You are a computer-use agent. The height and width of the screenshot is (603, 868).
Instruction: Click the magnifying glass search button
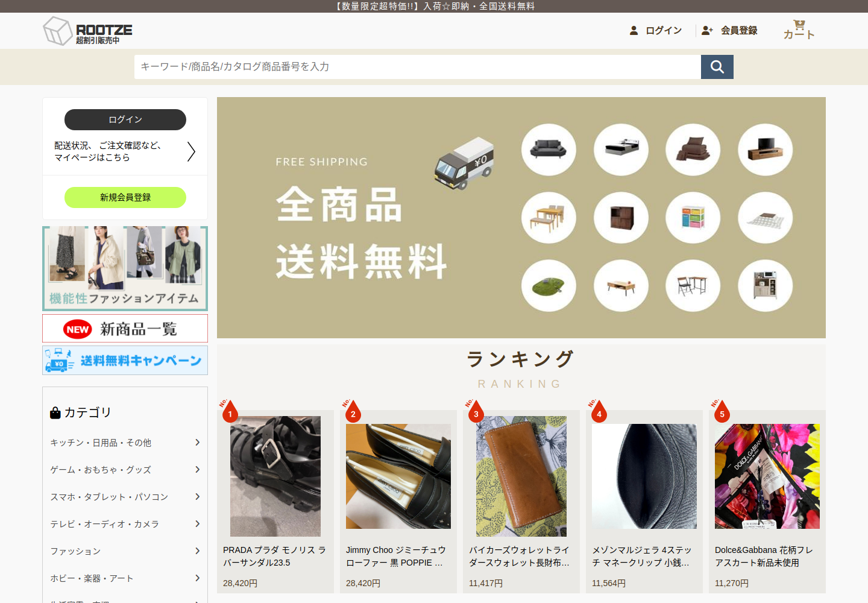[717, 67]
